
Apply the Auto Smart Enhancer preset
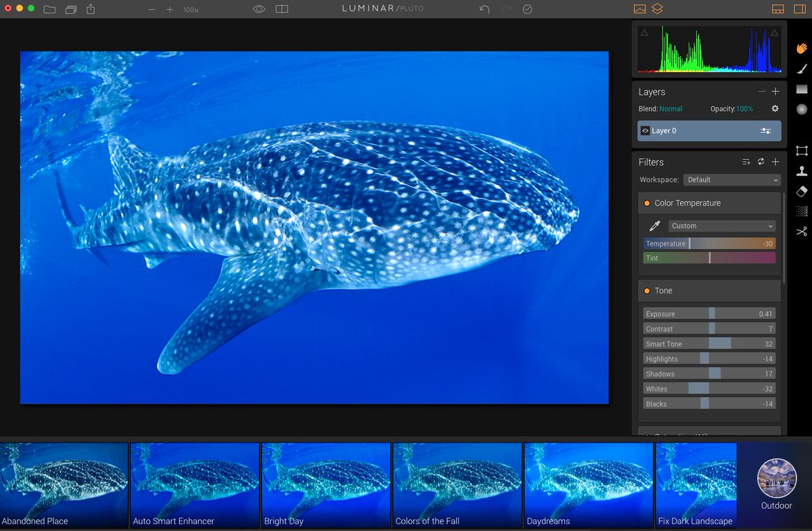pyautogui.click(x=195, y=486)
